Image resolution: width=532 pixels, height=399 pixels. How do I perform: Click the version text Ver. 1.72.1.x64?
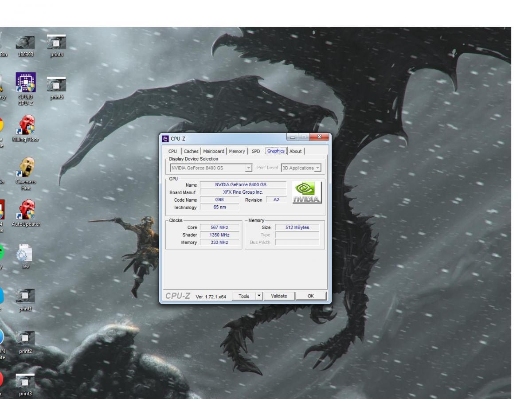[211, 297]
